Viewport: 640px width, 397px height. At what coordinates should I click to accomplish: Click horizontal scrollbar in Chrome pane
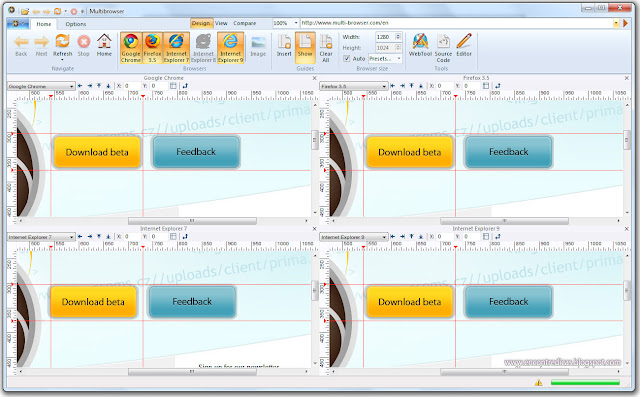point(192,221)
